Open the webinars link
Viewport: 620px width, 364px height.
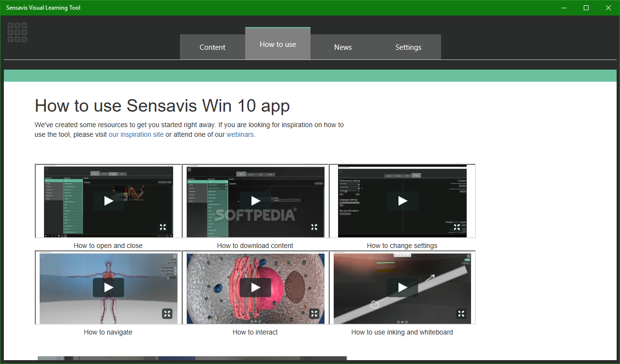[x=241, y=134]
